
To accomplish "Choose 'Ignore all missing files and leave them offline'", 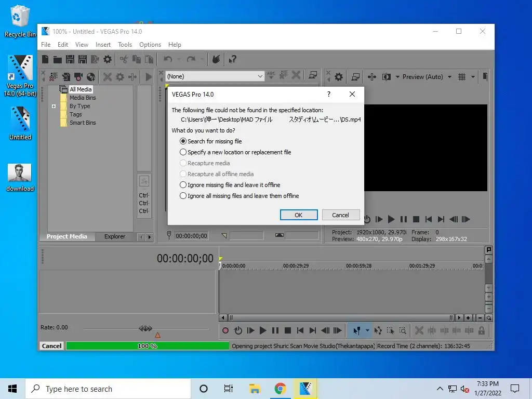I will (239, 196).
